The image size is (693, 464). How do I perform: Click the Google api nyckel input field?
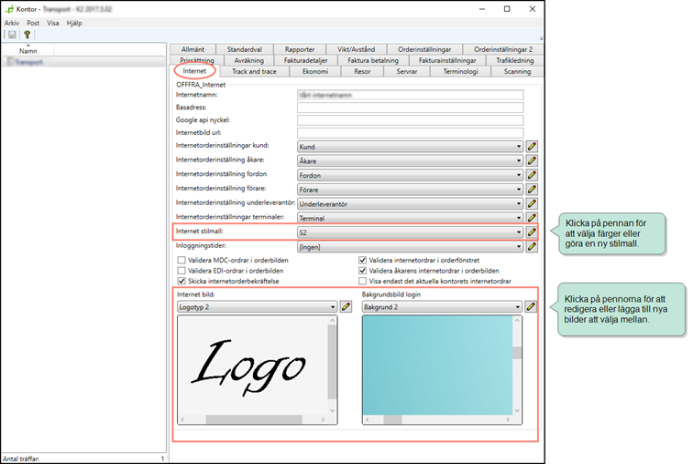point(410,119)
